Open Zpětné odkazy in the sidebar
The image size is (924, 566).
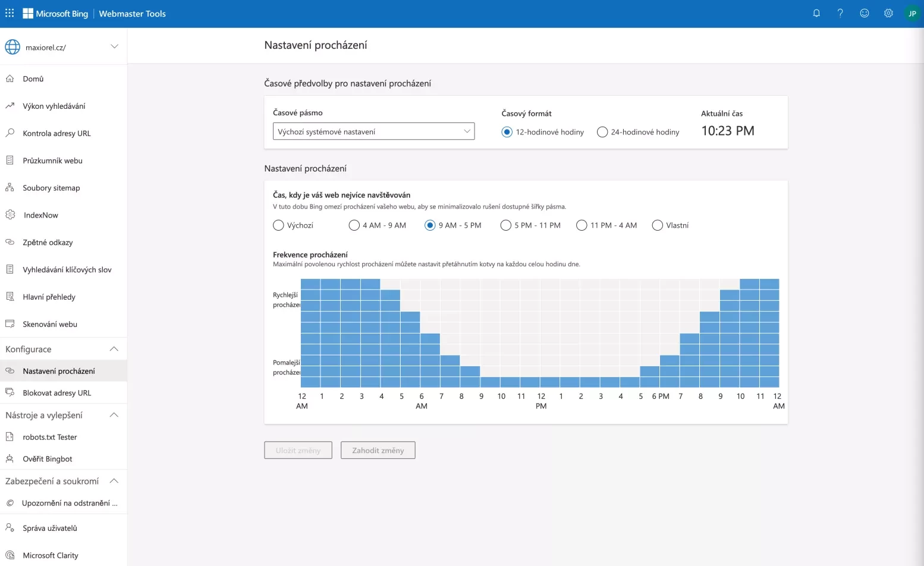(x=64, y=242)
